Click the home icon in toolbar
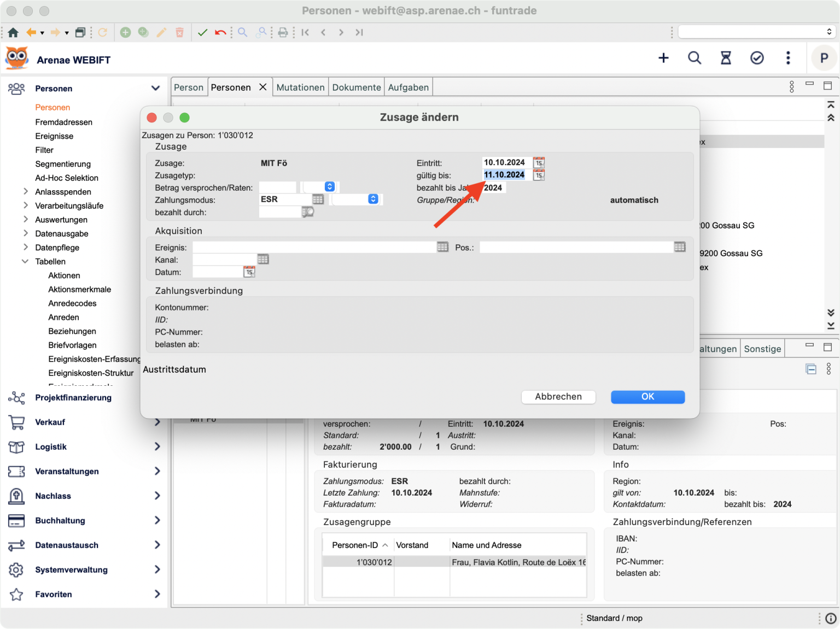 (x=13, y=33)
